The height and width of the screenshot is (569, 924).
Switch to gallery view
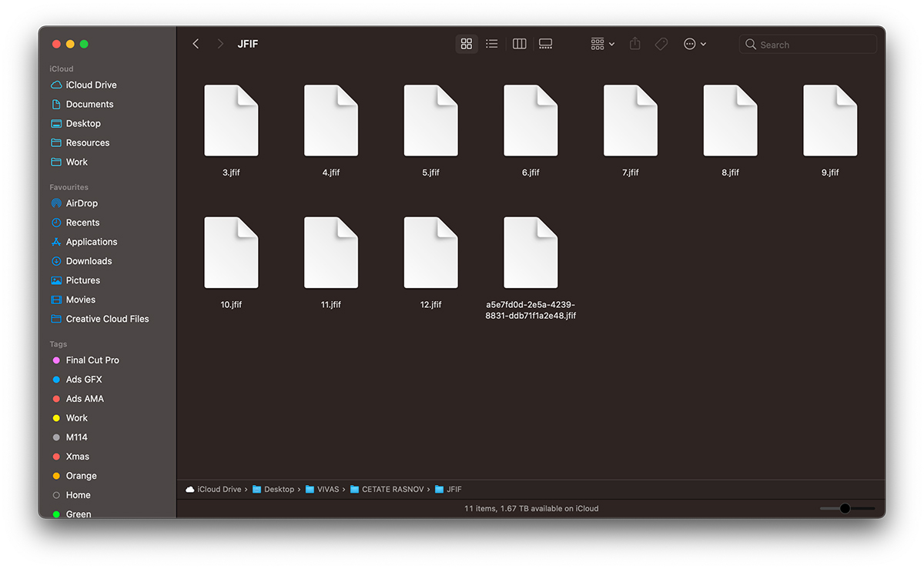546,45
